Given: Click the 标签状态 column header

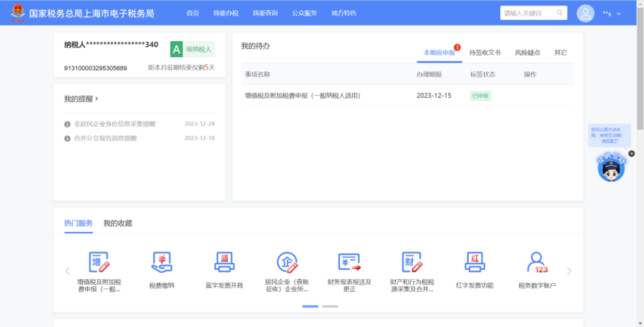Looking at the screenshot, I should coord(483,74).
